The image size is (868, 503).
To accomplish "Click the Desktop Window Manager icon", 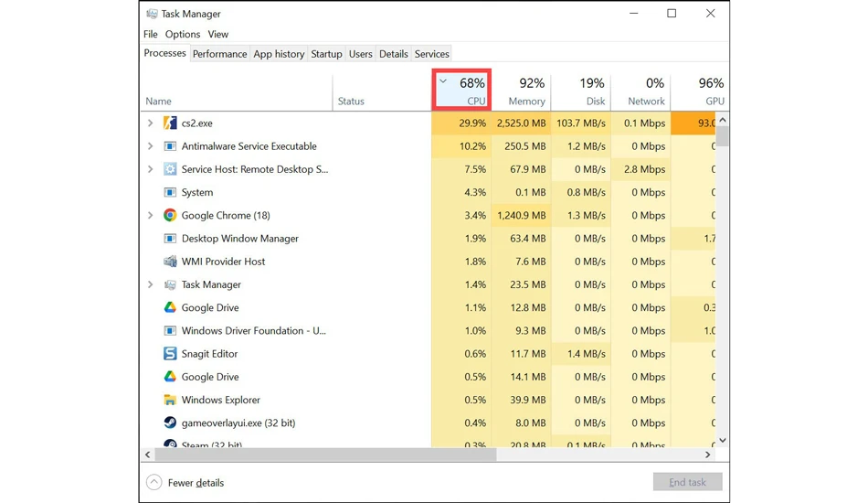I will [170, 238].
